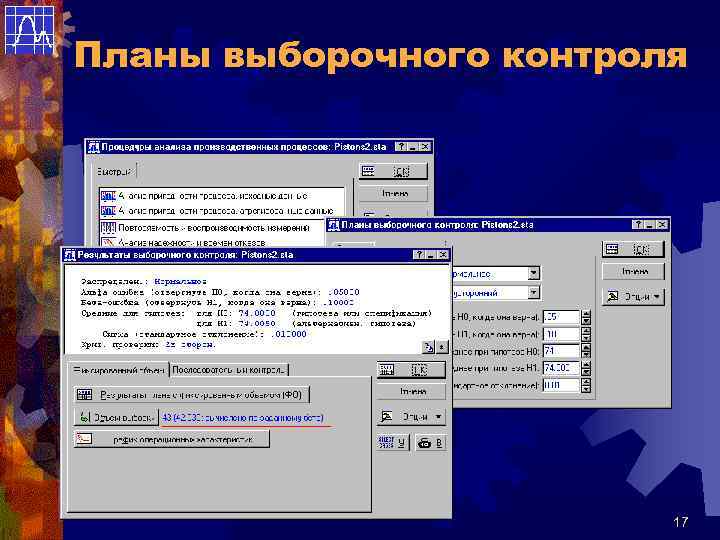Screen dimensions: 720x540
Task: Click the help question button in Sampling Plans window
Action: pyautogui.click(x=638, y=225)
